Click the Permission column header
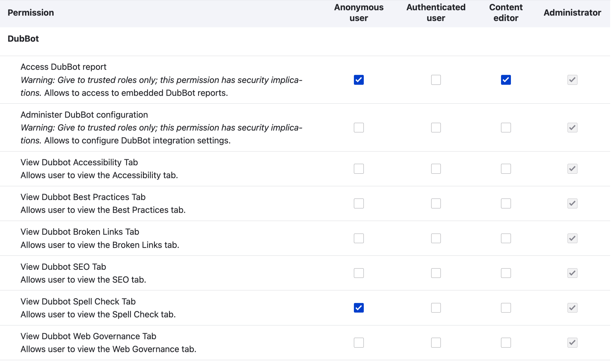The width and height of the screenshot is (611, 364). (x=31, y=13)
